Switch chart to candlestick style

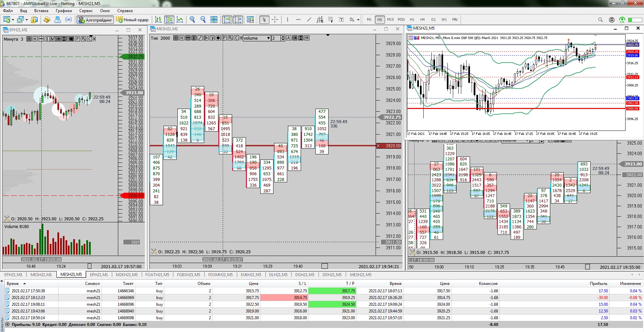coord(169,20)
